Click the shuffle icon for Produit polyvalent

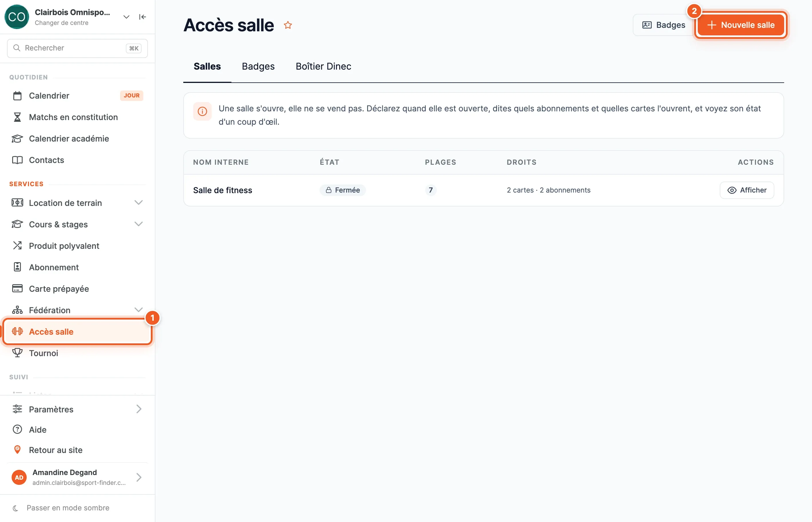(x=17, y=246)
